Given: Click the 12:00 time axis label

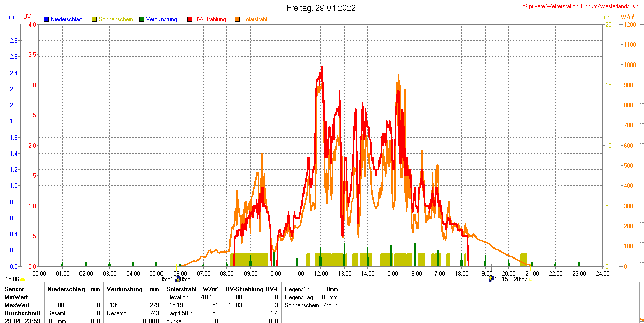Looking at the screenshot, I should click(321, 273).
